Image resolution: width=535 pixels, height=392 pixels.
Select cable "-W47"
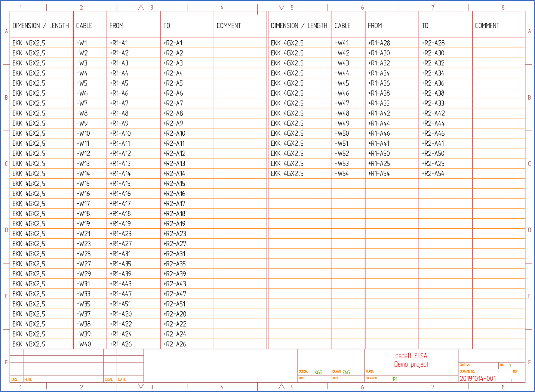[x=342, y=103]
